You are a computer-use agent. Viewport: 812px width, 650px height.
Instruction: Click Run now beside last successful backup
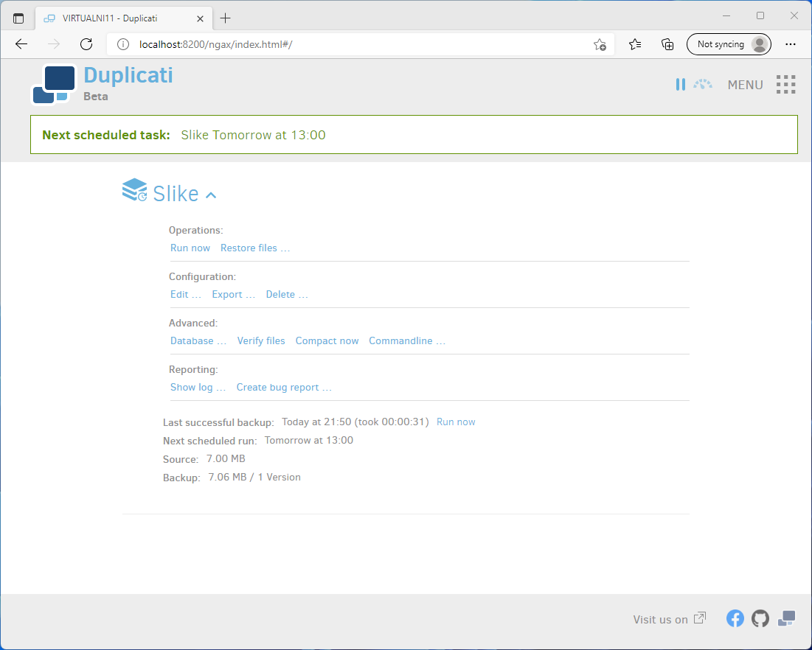tap(456, 422)
